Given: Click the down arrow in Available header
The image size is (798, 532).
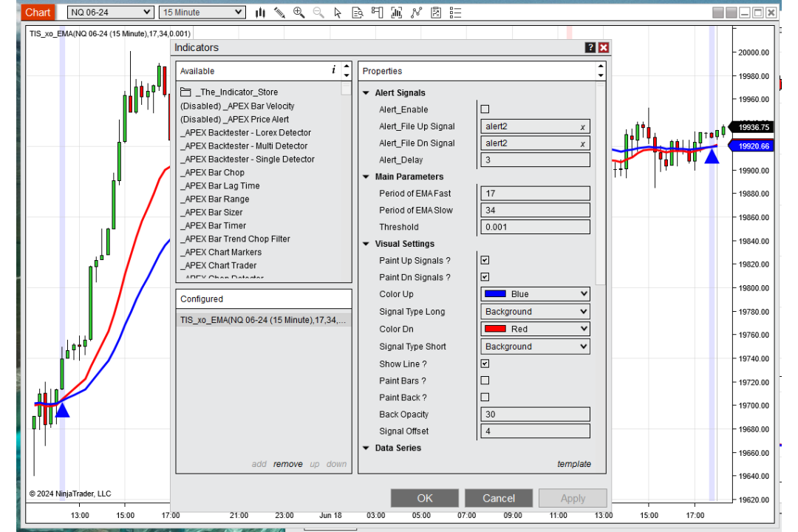Looking at the screenshot, I should click(347, 75).
